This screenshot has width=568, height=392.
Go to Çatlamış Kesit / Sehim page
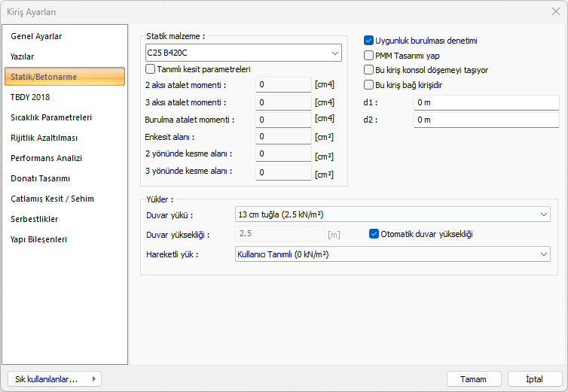52,199
